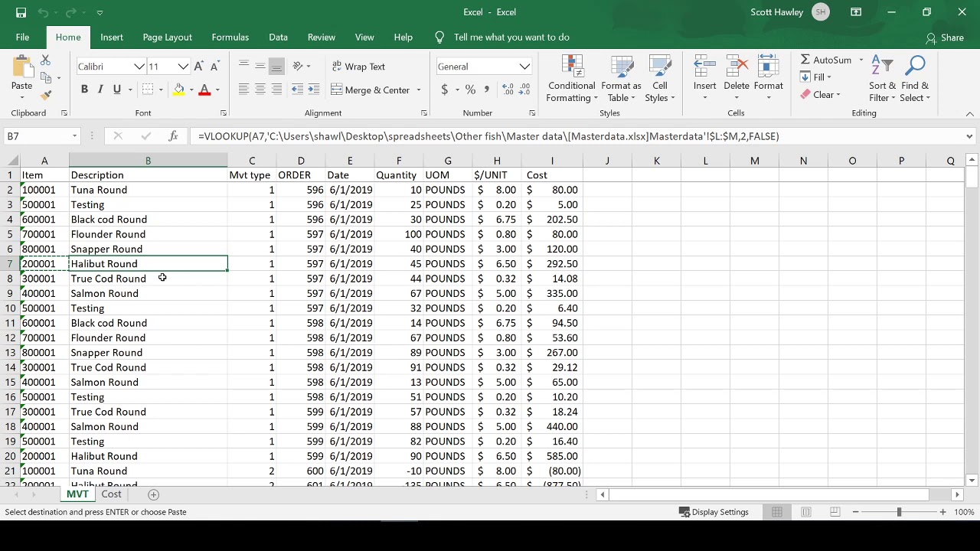This screenshot has height=551, width=980.
Task: Toggle Wrap Text
Action: (359, 67)
